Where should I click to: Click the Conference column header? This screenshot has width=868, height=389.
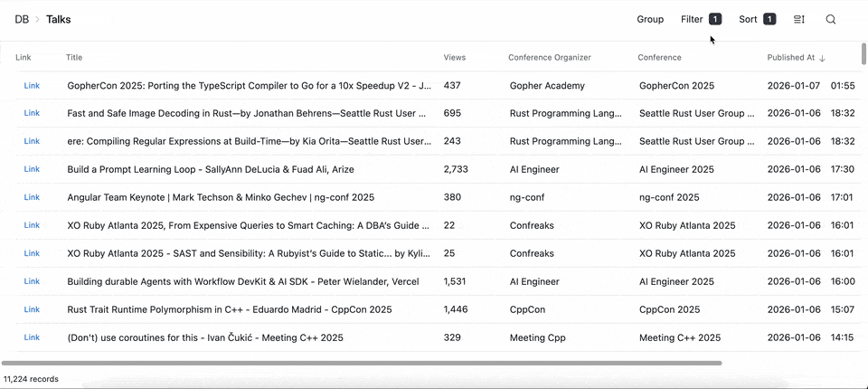[x=659, y=57]
